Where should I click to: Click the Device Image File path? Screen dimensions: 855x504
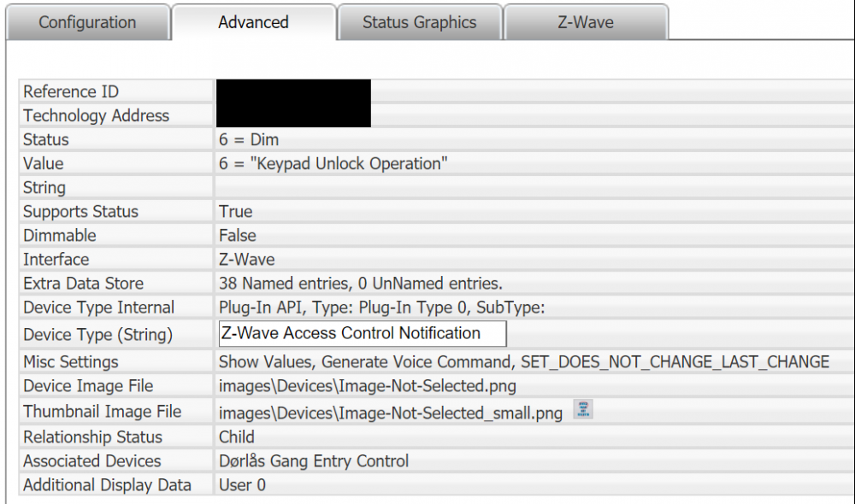pyautogui.click(x=368, y=386)
